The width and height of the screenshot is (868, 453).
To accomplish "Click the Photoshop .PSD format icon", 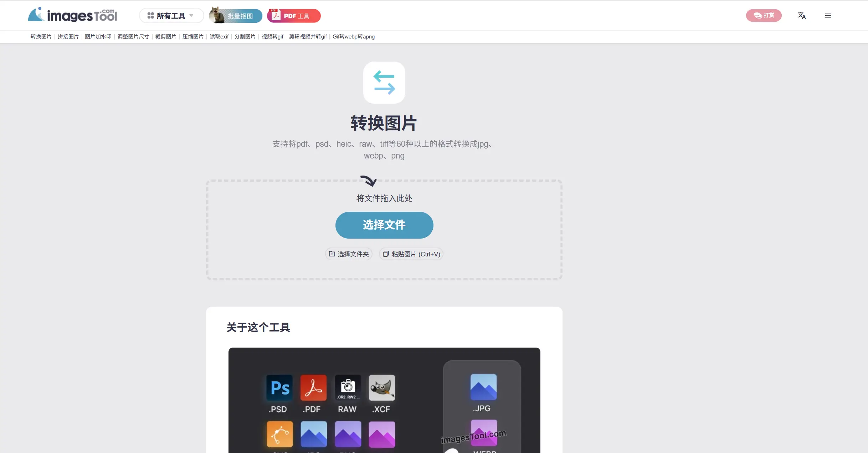I will (279, 388).
